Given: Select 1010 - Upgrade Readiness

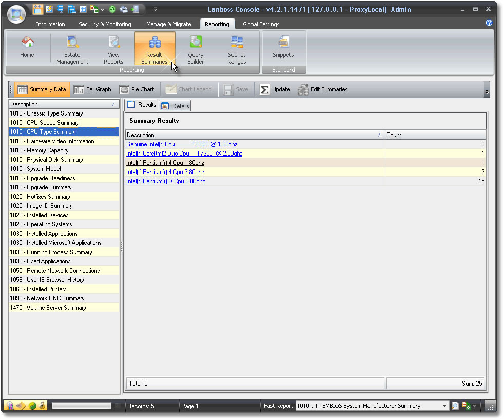Looking at the screenshot, I should [64, 178].
